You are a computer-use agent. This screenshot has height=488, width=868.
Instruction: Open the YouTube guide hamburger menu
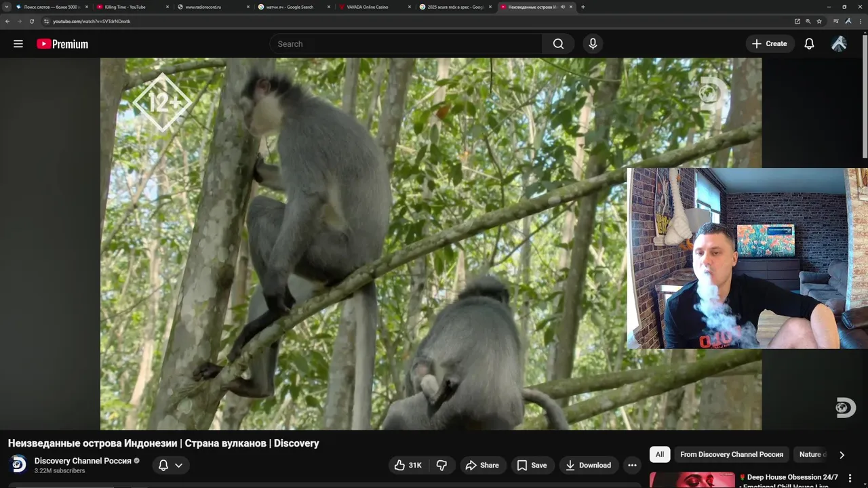click(18, 44)
